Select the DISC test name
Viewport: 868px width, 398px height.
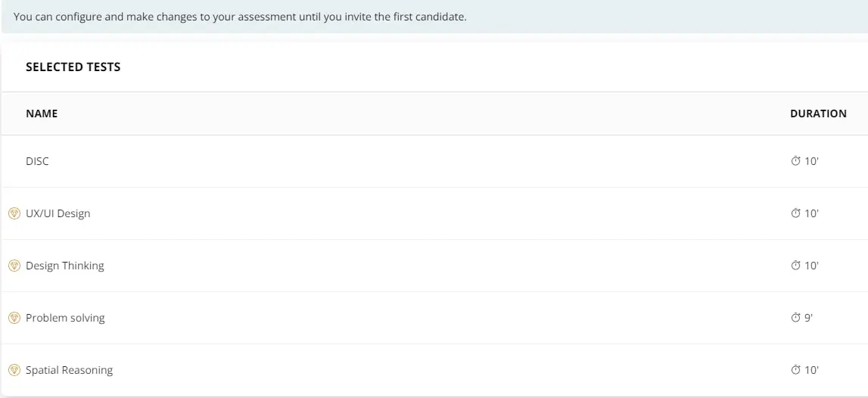pos(37,161)
